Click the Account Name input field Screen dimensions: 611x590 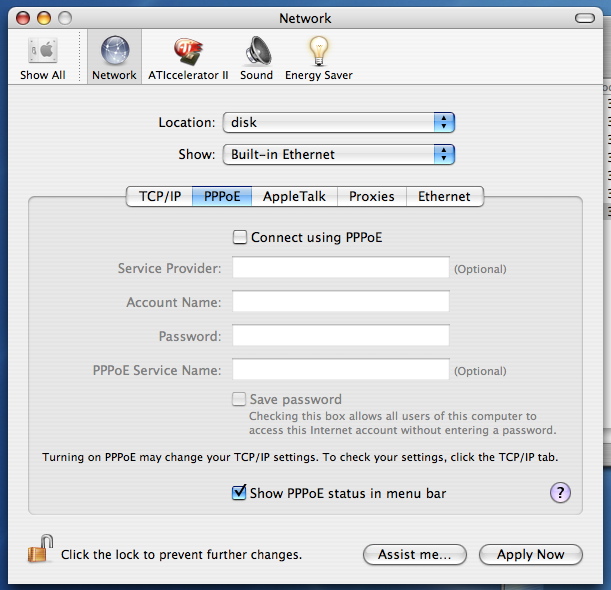click(x=341, y=301)
